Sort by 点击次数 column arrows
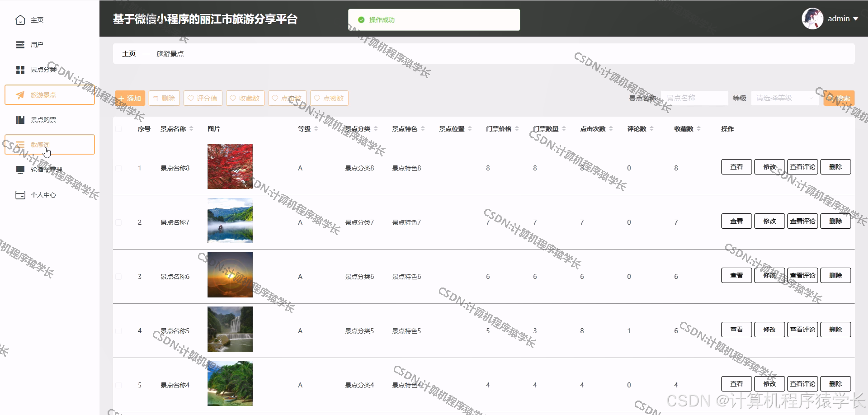The height and width of the screenshot is (415, 868). 611,129
